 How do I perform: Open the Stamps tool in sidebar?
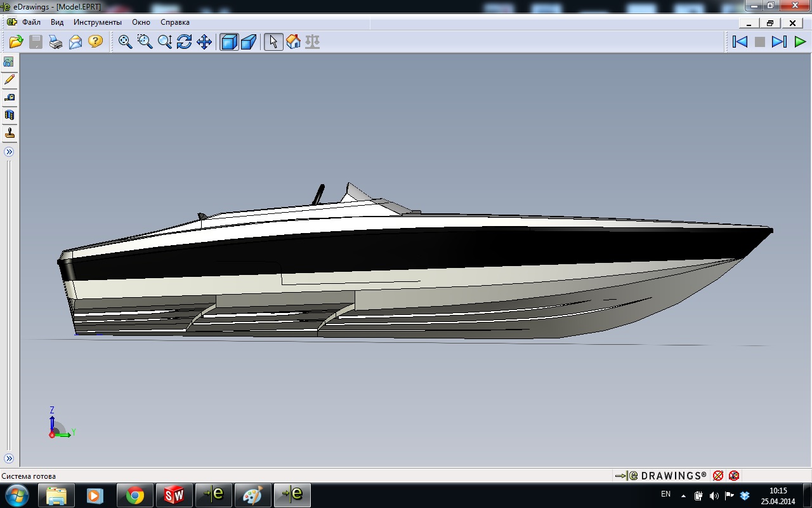pos(10,133)
